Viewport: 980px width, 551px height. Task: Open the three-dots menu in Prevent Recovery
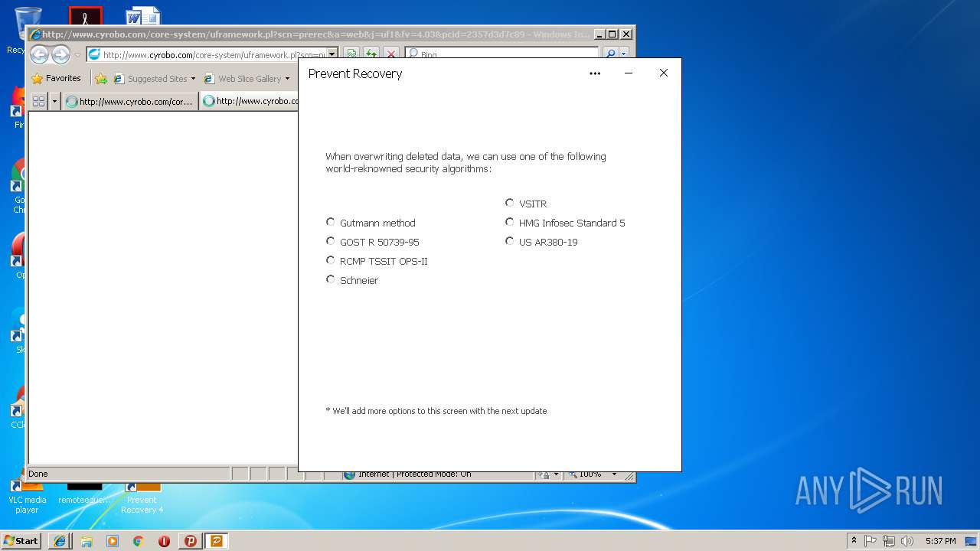click(595, 73)
